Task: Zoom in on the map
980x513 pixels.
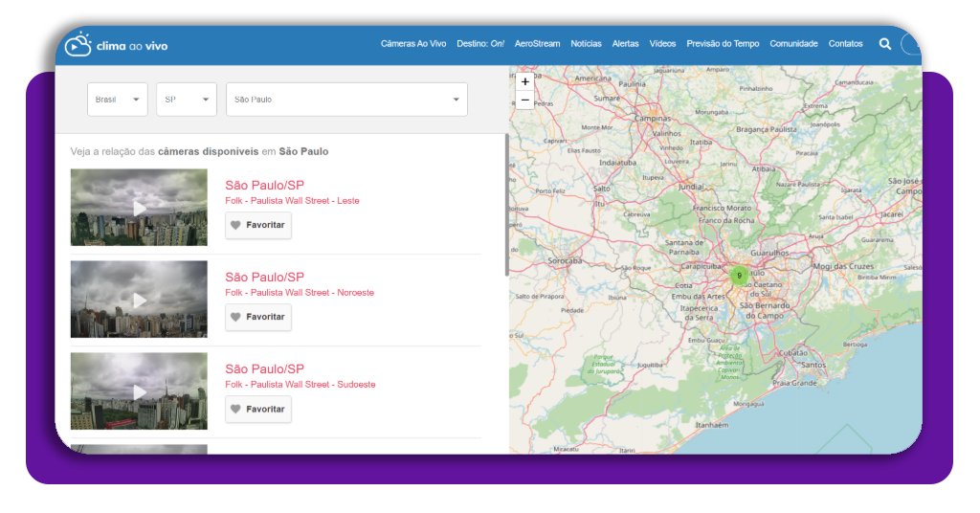Action: point(524,82)
